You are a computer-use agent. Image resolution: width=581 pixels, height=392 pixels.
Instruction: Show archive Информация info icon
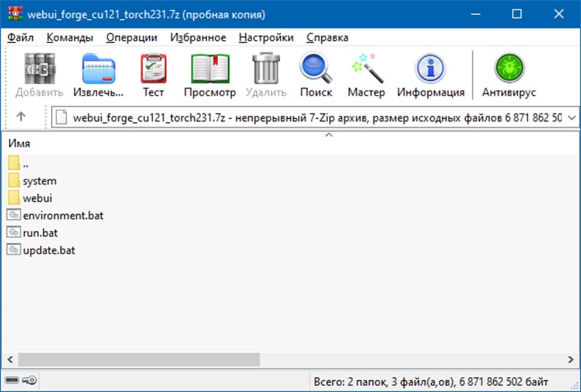[x=430, y=68]
